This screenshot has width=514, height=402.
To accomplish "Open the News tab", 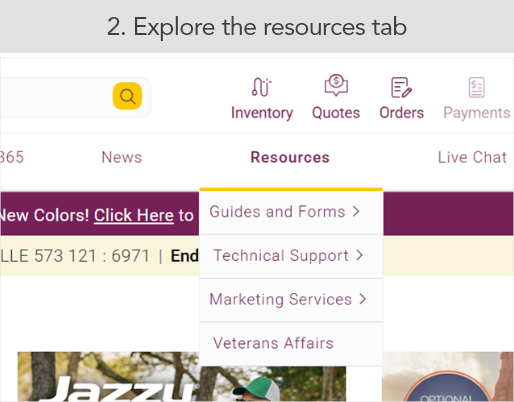I will [x=122, y=157].
